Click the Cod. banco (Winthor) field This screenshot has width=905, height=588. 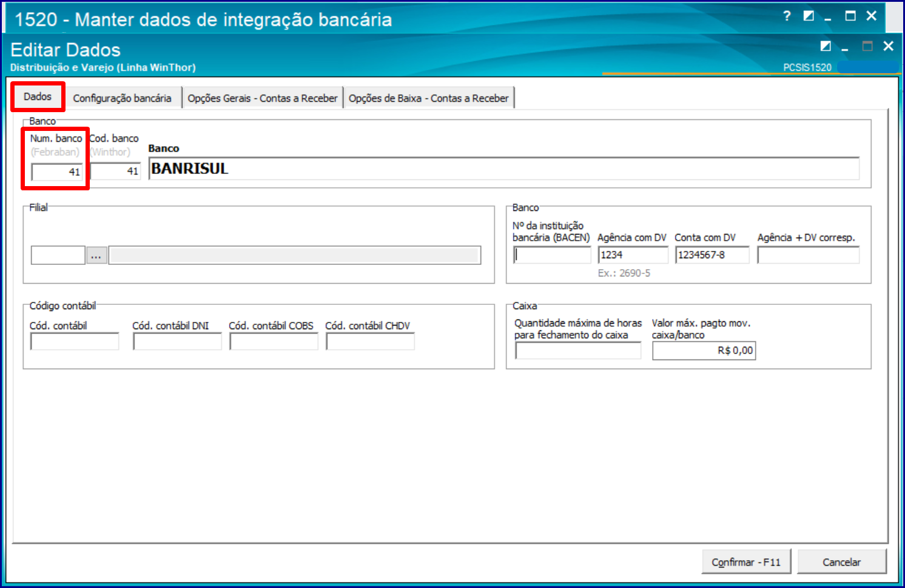115,171
